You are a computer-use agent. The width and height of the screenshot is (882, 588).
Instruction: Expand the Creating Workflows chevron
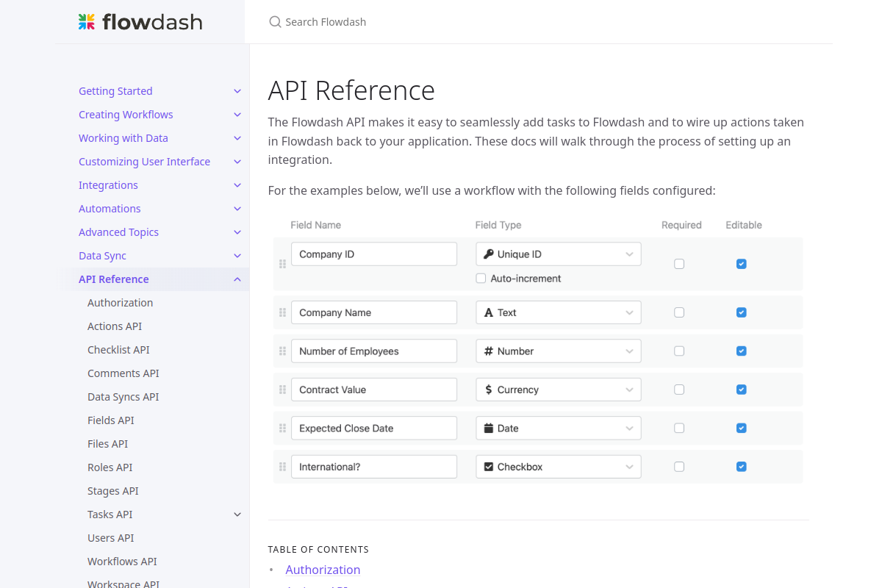[x=237, y=115]
